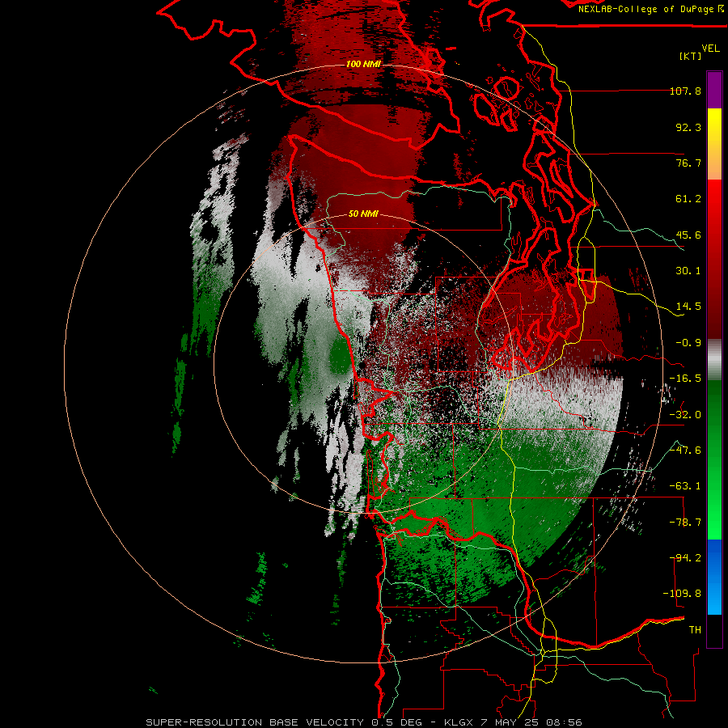Click the -0.9 velocity scale value

tap(688, 343)
